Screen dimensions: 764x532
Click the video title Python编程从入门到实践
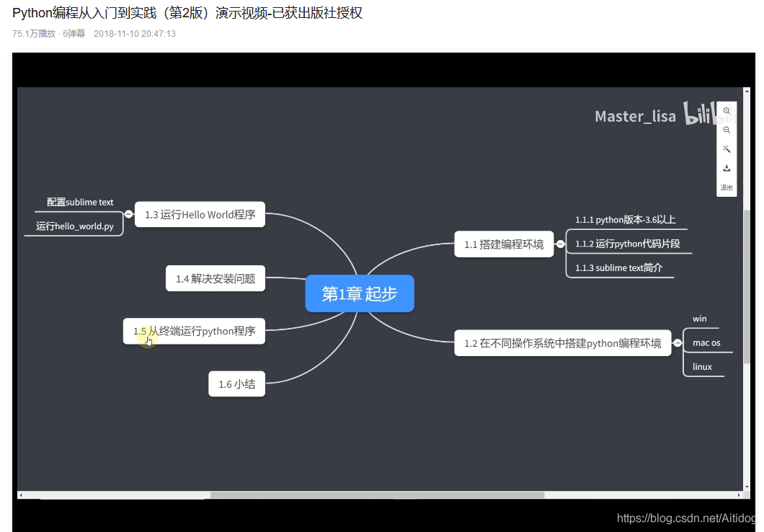(x=187, y=13)
